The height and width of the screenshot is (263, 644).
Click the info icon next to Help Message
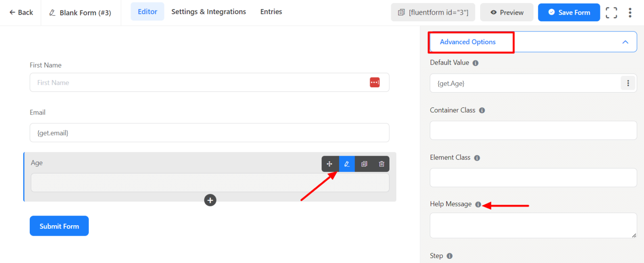pyautogui.click(x=478, y=204)
